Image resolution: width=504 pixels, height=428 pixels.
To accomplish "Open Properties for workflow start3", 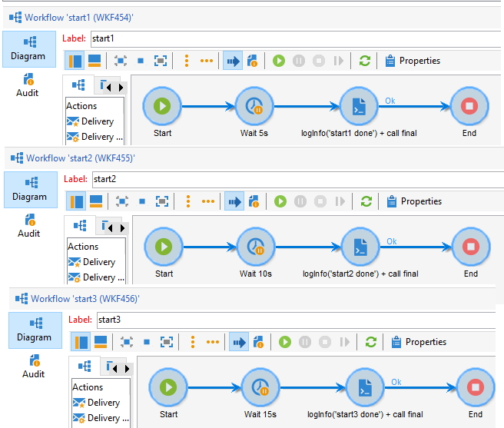I will point(419,342).
